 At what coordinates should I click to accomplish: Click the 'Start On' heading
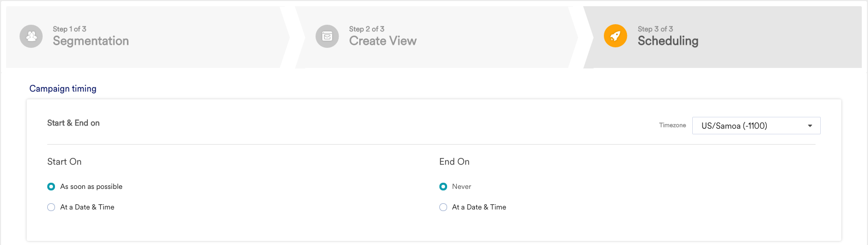pos(64,162)
